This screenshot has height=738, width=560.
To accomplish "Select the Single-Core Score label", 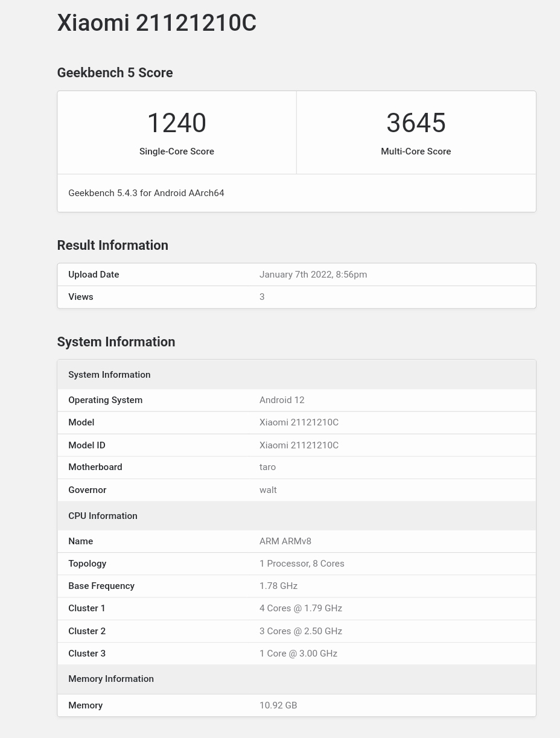I will click(x=177, y=151).
